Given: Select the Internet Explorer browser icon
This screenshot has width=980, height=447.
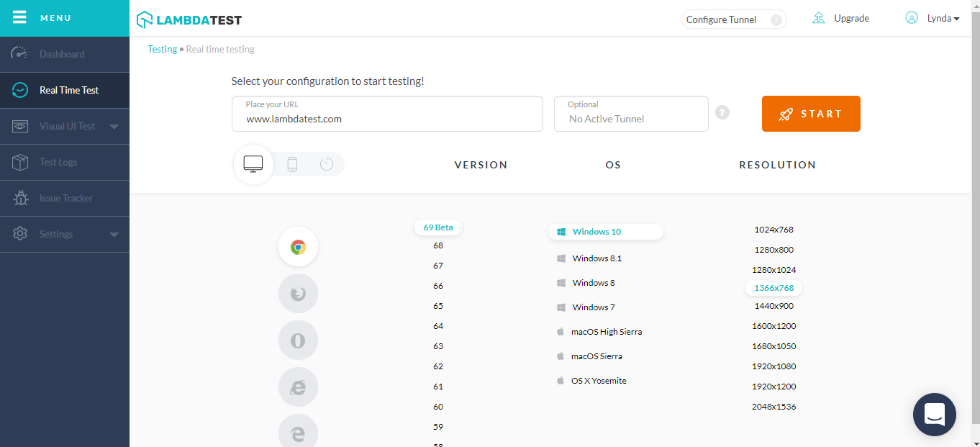Looking at the screenshot, I should (x=298, y=387).
